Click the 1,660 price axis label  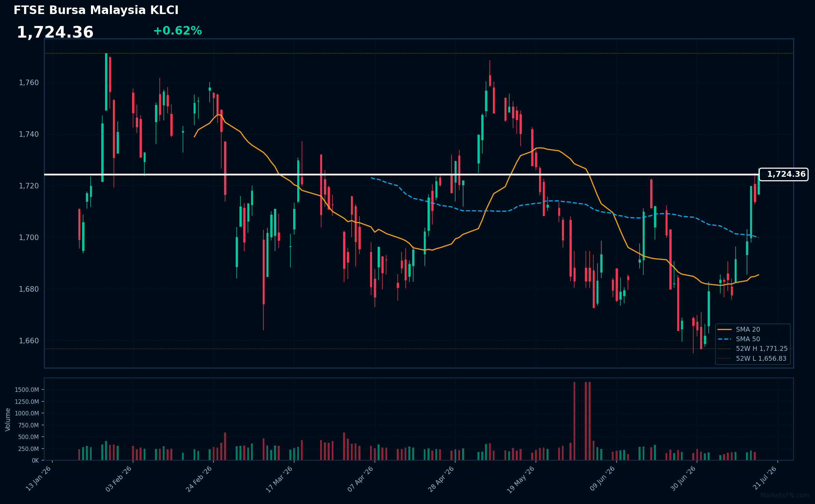(x=29, y=341)
